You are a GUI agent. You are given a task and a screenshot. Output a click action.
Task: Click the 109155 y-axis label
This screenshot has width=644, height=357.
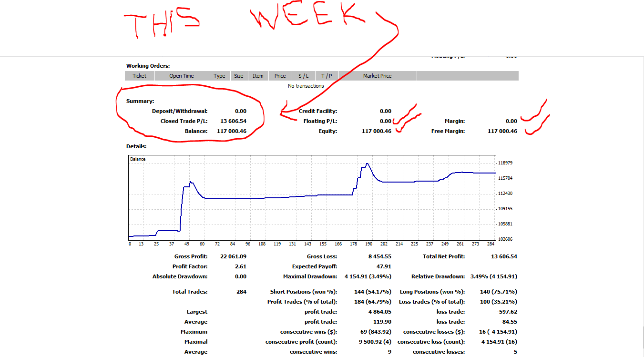tap(506, 209)
